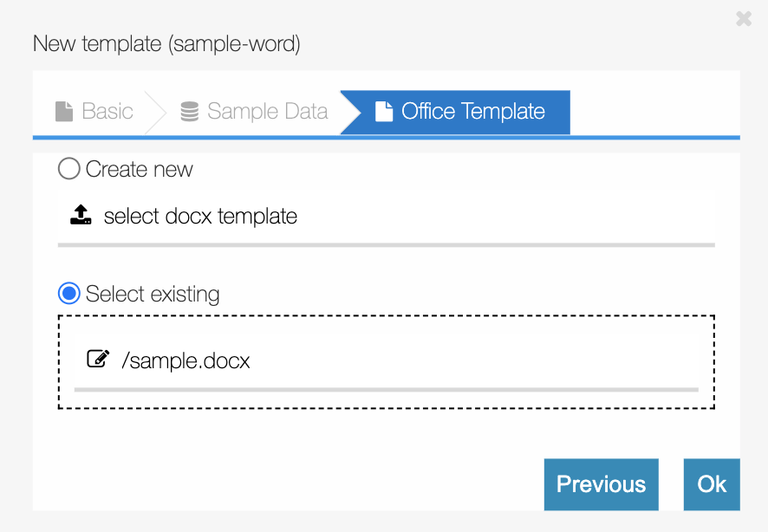Image resolution: width=768 pixels, height=532 pixels.
Task: Click select docx template upload area
Action: point(199,215)
